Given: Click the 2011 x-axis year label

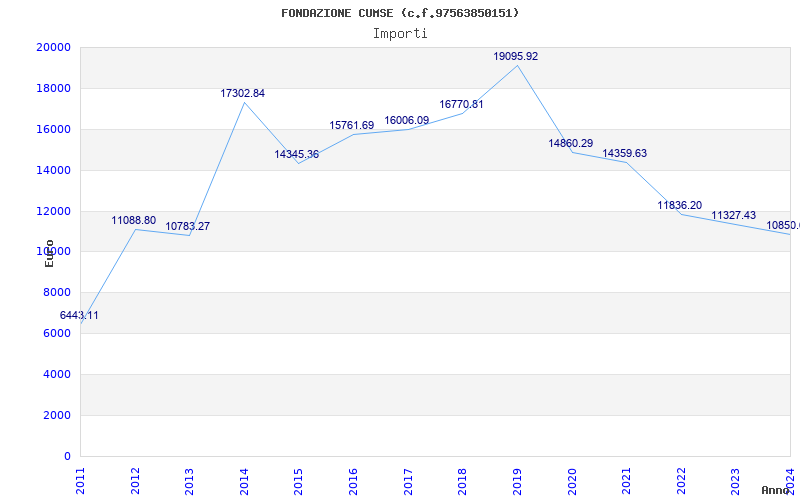Looking at the screenshot, I should pos(80,481).
